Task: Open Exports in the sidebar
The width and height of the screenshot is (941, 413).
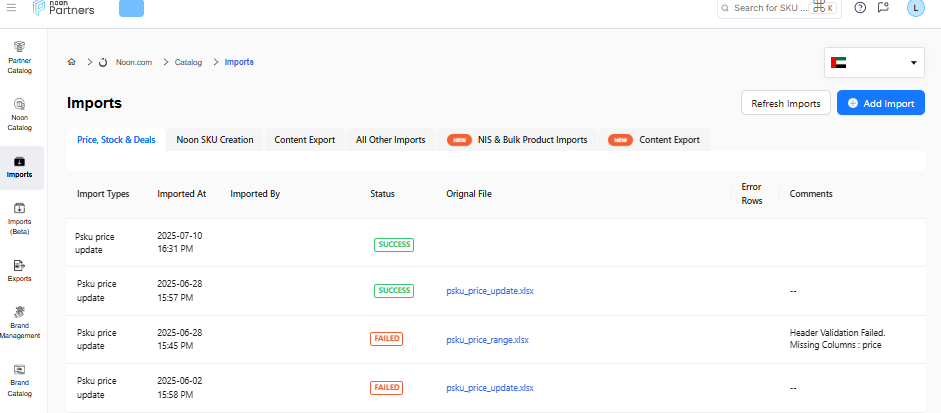Action: click(19, 271)
